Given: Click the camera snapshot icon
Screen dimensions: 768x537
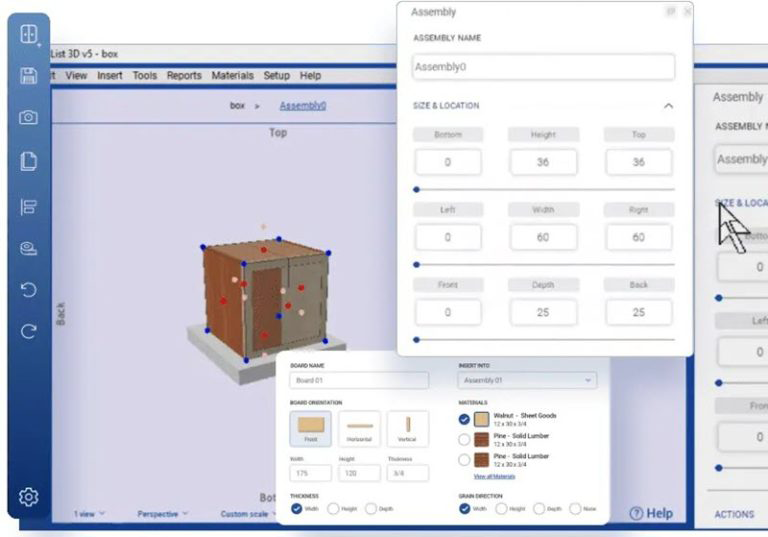Looking at the screenshot, I should [x=29, y=117].
